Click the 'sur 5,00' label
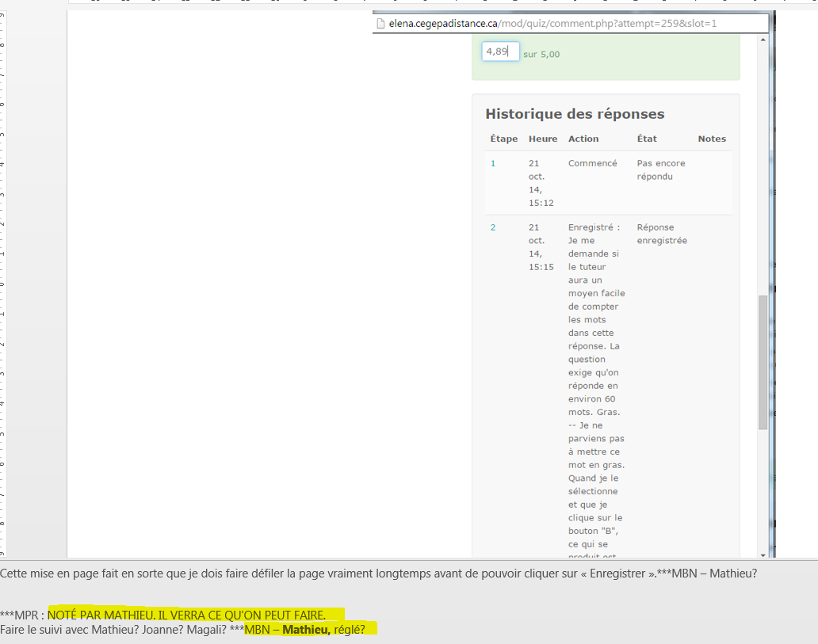The height and width of the screenshot is (644, 818). 541,55
